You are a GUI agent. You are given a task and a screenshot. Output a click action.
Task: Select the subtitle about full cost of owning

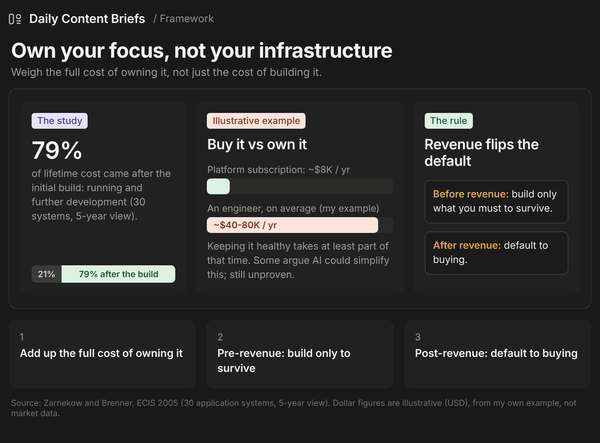coord(166,72)
